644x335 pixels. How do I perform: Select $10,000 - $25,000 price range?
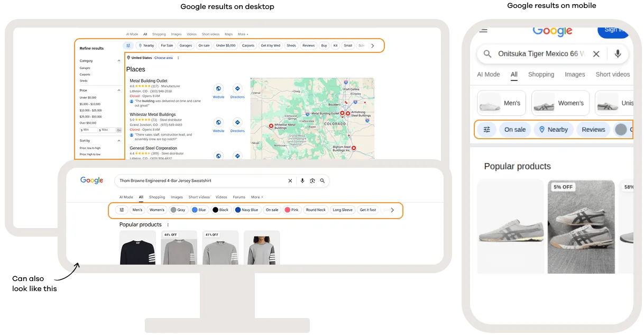coord(90,110)
